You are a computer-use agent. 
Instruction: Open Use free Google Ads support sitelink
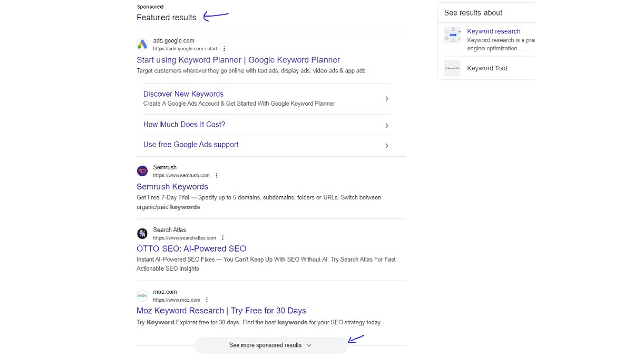(x=191, y=144)
